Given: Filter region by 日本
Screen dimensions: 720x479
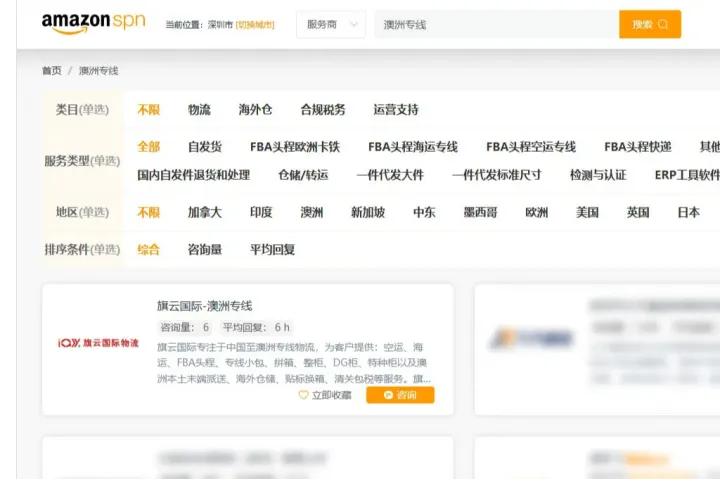Looking at the screenshot, I should pyautogui.click(x=688, y=213).
